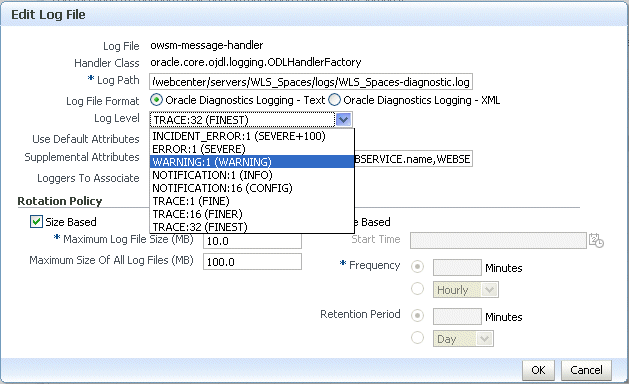Click the Edit Log File title
Screen dimensions: 629x384
(48, 15)
